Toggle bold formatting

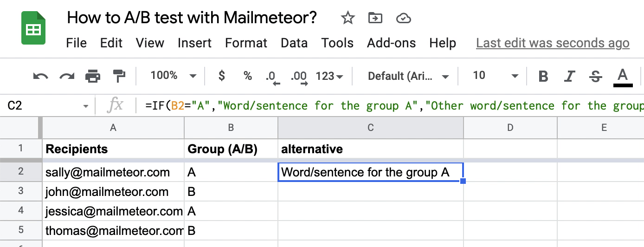[x=543, y=76]
